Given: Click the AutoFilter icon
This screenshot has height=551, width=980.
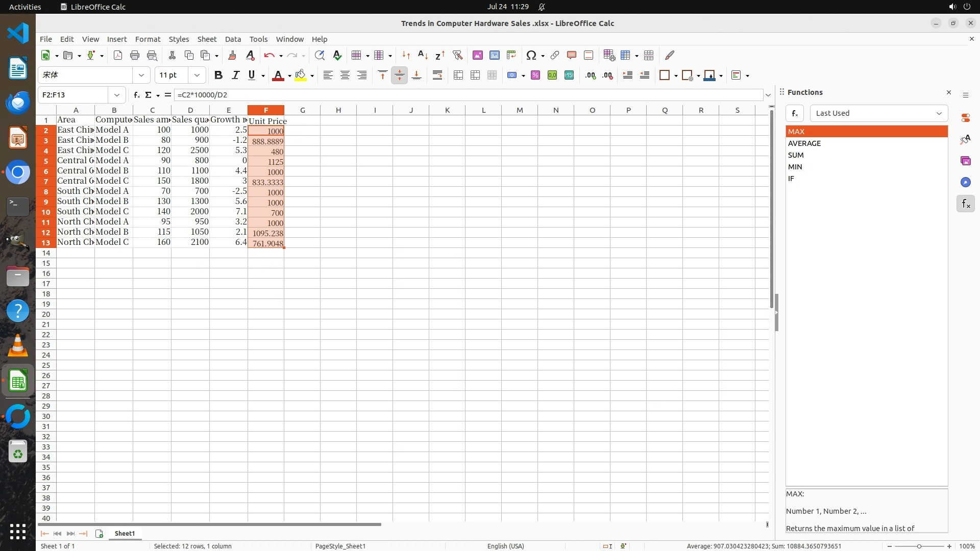Looking at the screenshot, I should coord(457,55).
